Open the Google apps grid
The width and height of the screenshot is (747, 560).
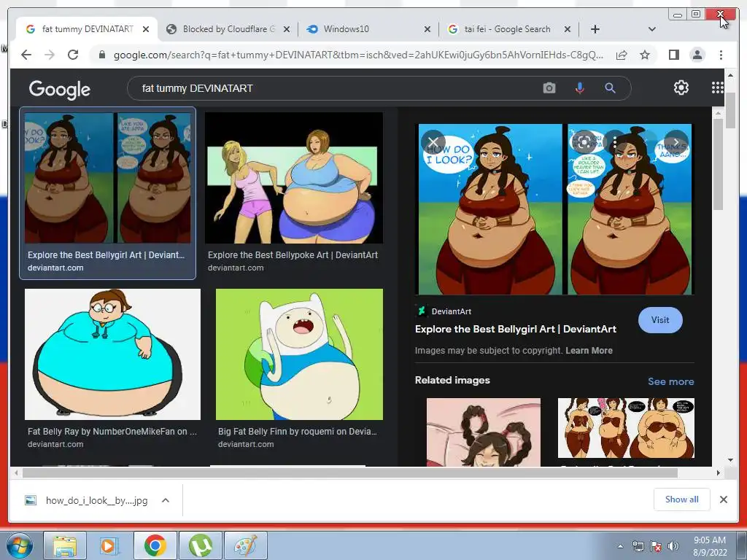(717, 87)
